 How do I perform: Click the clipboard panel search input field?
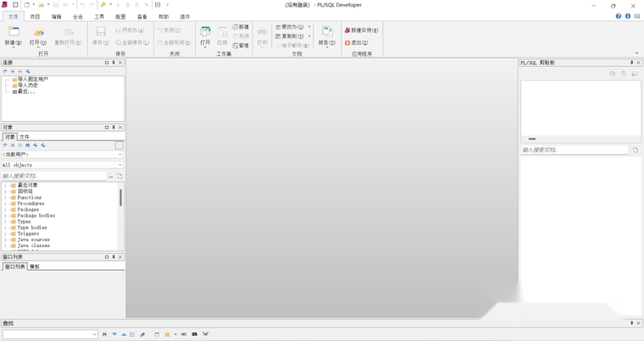pos(575,150)
